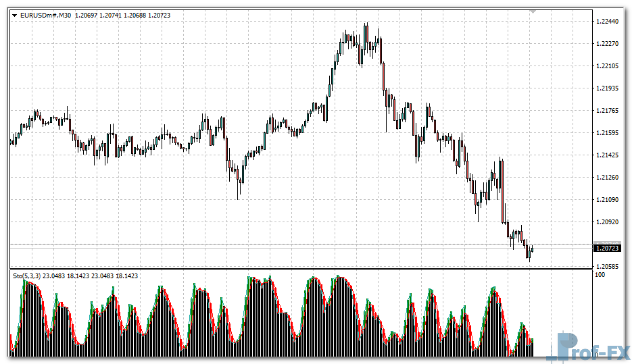Click the Sto(5,3,3) indicator label
The height and width of the screenshot is (364, 632).
(x=27, y=276)
